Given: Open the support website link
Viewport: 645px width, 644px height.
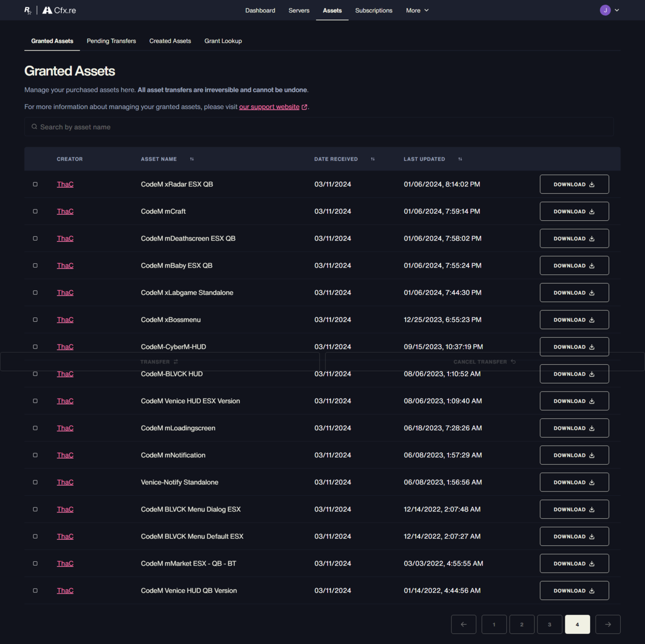Looking at the screenshot, I should [x=269, y=107].
